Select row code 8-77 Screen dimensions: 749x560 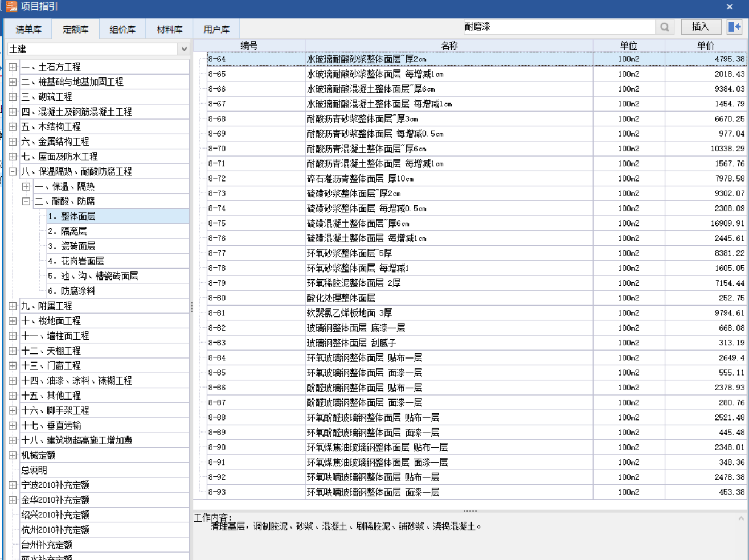256,253
